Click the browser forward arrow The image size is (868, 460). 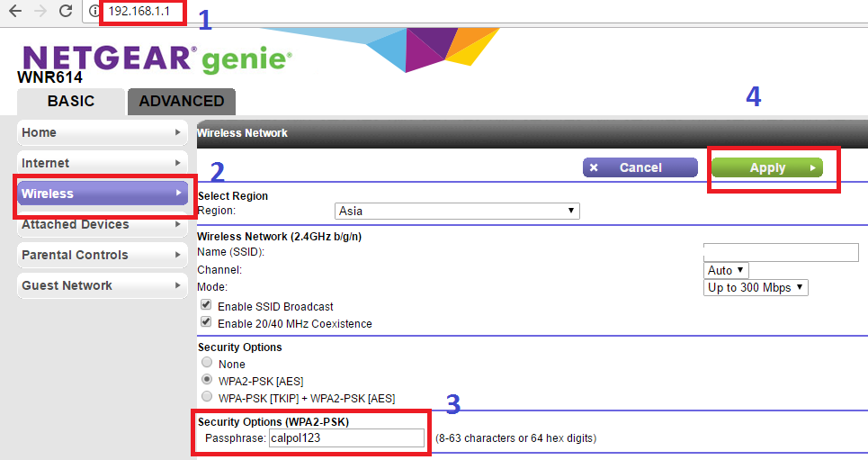tap(40, 11)
